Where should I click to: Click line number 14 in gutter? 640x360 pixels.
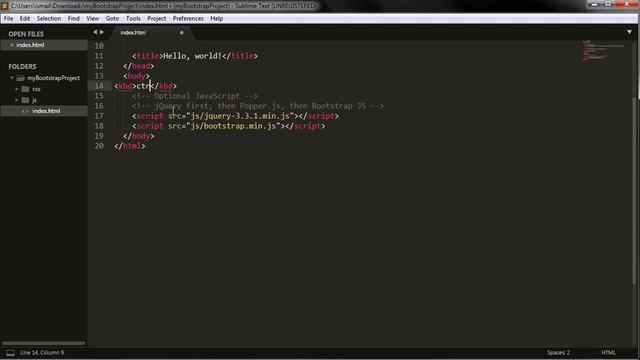click(99, 86)
